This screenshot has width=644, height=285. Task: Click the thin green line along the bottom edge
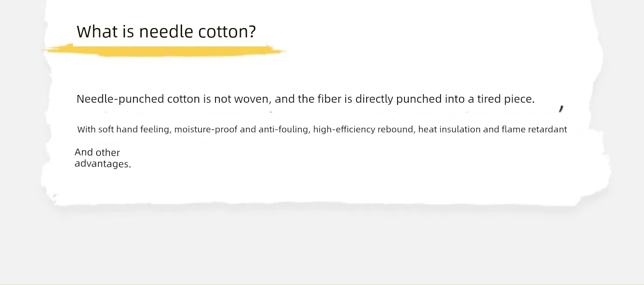tap(322, 284)
